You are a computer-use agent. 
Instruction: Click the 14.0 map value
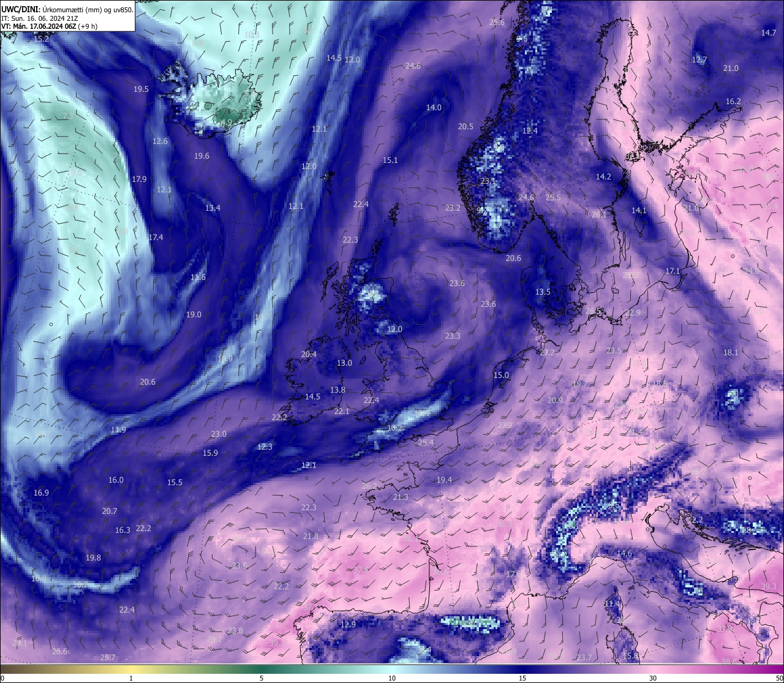(x=434, y=107)
